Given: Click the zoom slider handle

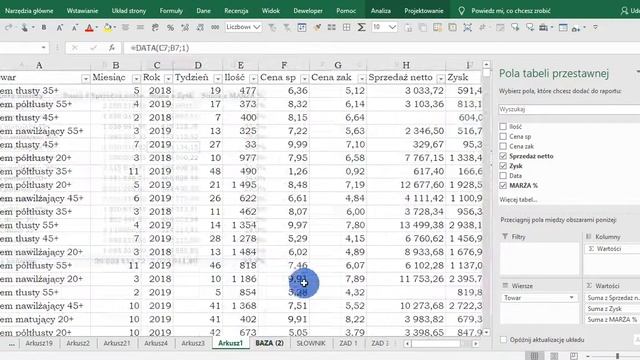Looking at the screenshot, I should [x=618, y=356].
